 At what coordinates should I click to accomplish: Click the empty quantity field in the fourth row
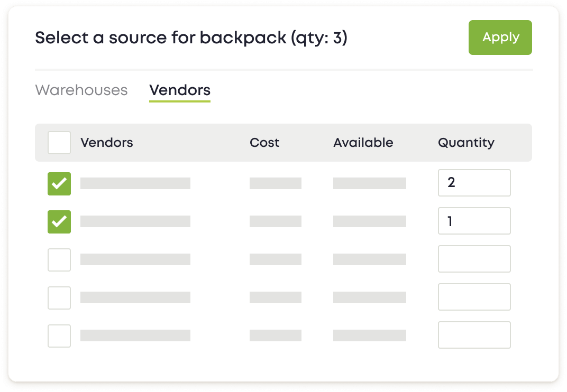(474, 297)
